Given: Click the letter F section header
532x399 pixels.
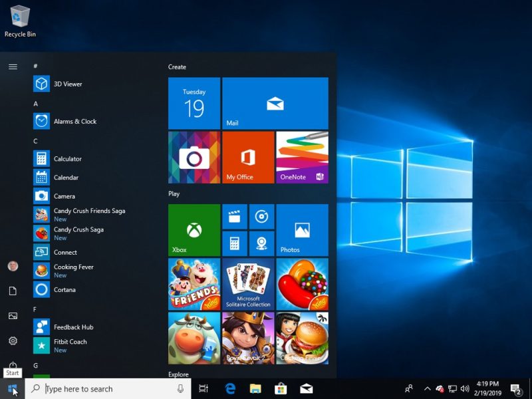Looking at the screenshot, I should (x=35, y=309).
